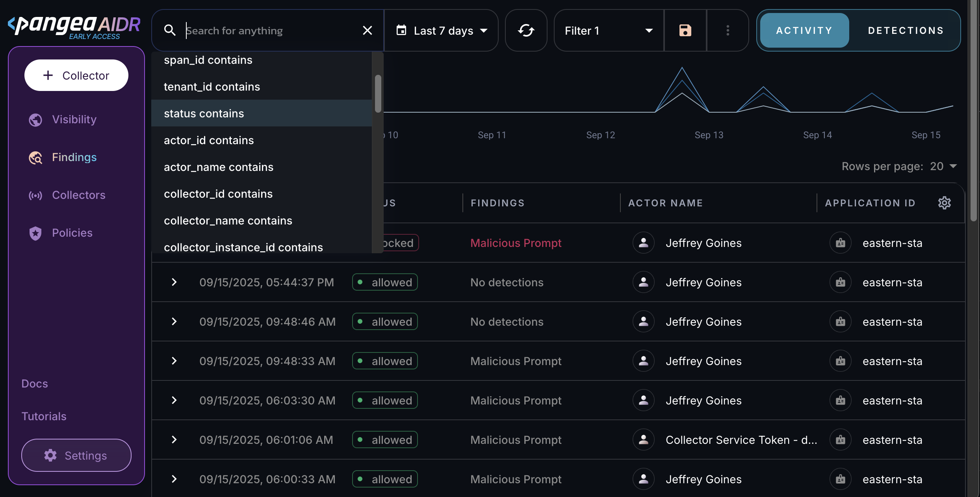The image size is (980, 497).
Task: Click the add Collector button
Action: [76, 75]
